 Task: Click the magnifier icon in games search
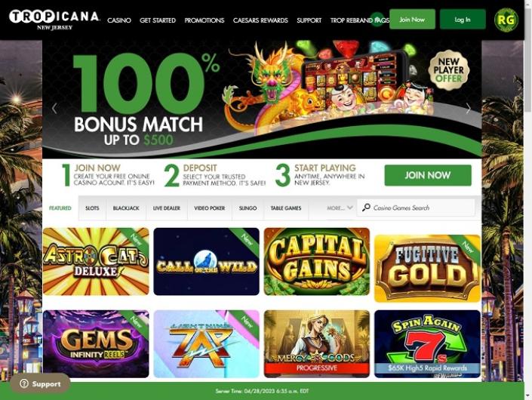click(366, 208)
